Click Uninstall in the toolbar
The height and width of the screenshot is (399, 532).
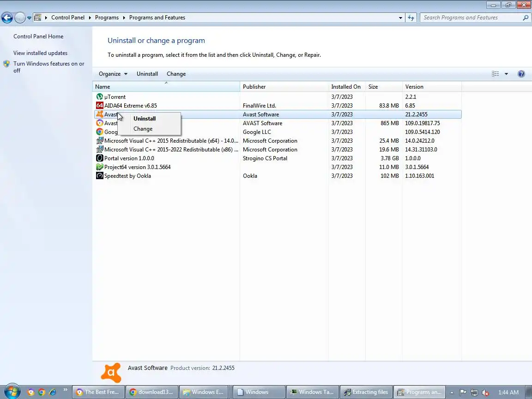click(x=147, y=74)
